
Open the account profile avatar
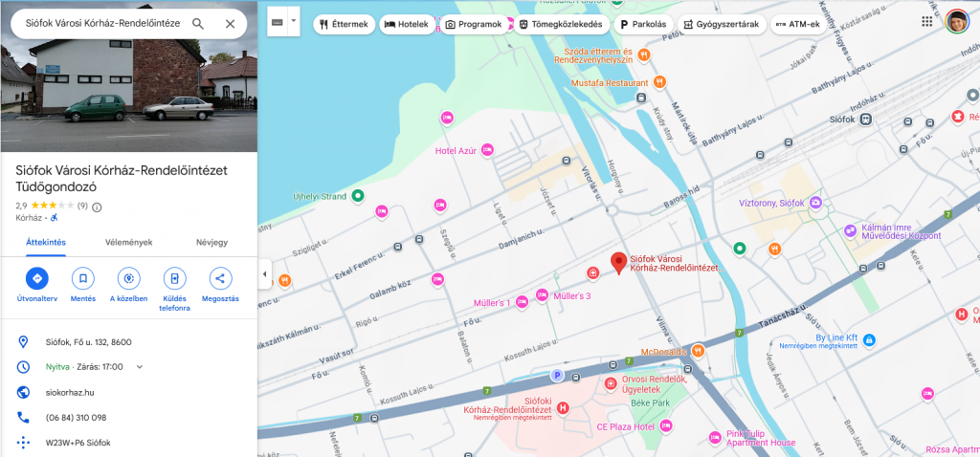pyautogui.click(x=957, y=22)
